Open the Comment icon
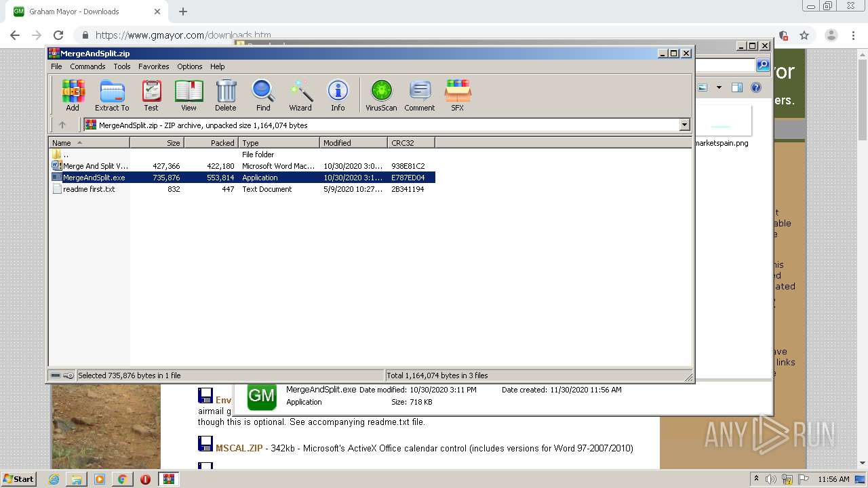 420,95
